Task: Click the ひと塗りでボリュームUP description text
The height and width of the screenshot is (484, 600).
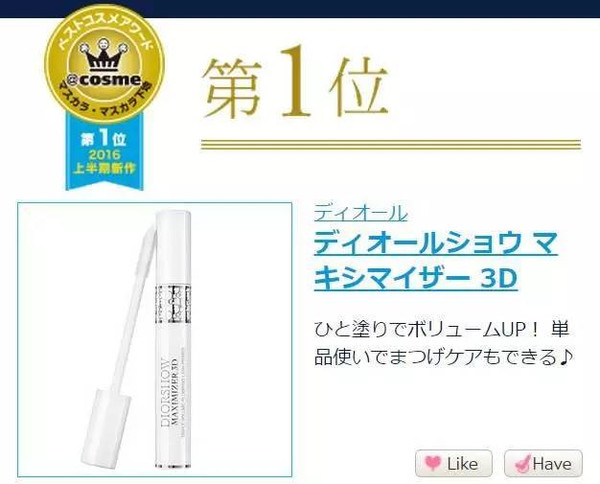Action: tap(442, 343)
